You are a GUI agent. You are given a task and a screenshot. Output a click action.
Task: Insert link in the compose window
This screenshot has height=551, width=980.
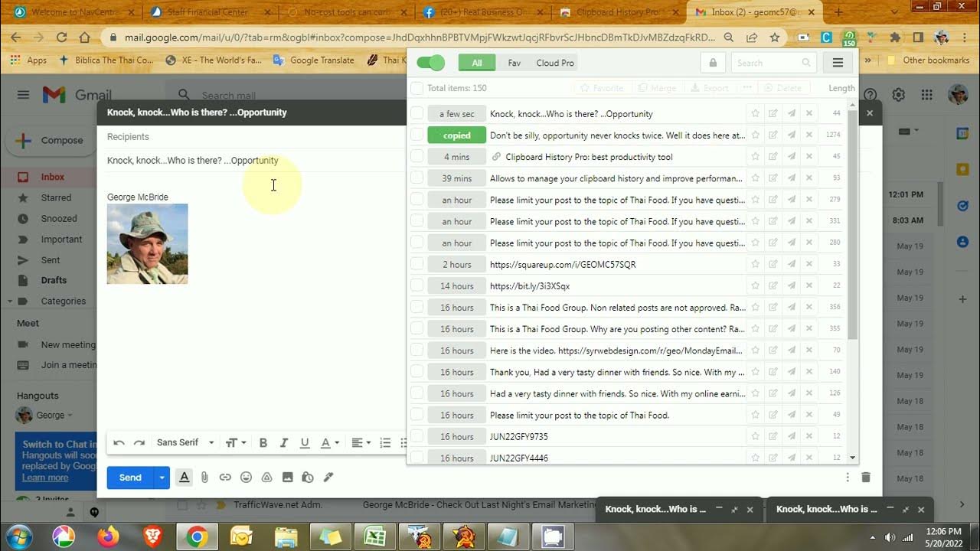coord(225,477)
